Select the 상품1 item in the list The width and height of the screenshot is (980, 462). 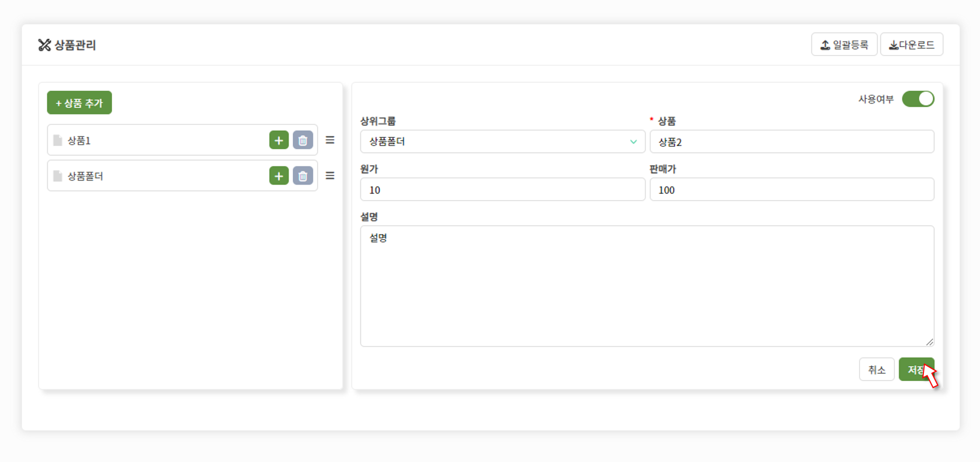182,140
